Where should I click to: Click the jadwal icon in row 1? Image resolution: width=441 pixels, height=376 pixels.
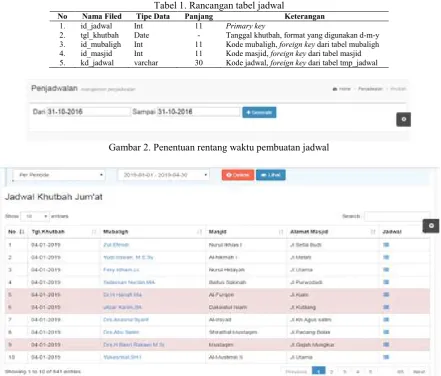tap(386, 245)
